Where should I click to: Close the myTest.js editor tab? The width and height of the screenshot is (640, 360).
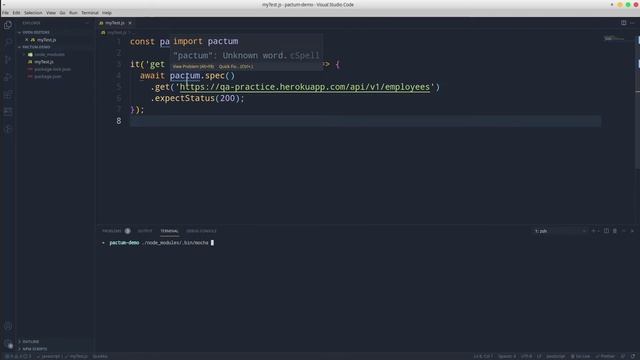pos(130,23)
